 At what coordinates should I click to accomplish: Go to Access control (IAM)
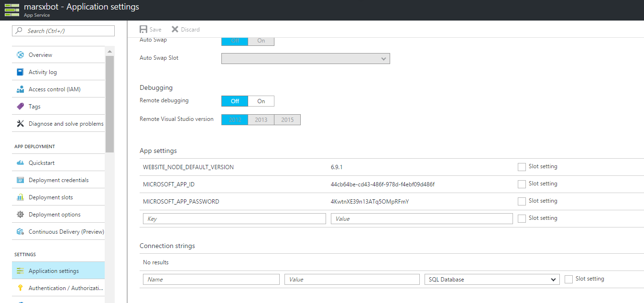(x=58, y=89)
